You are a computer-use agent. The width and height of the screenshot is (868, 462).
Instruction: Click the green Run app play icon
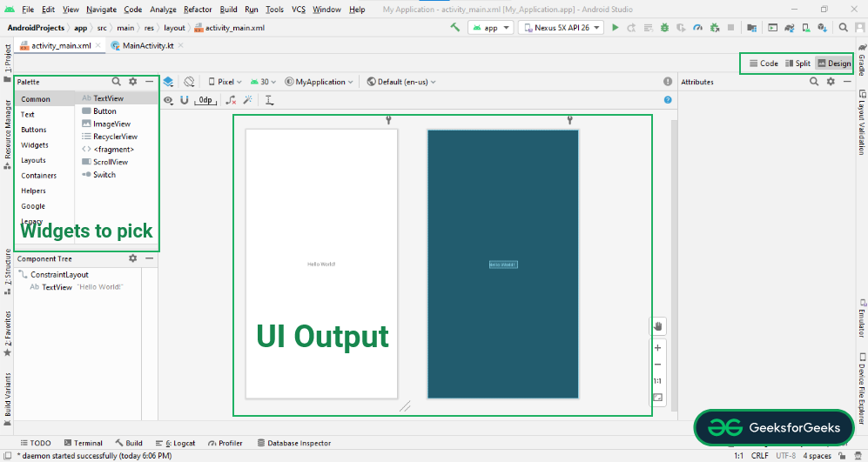[616, 28]
